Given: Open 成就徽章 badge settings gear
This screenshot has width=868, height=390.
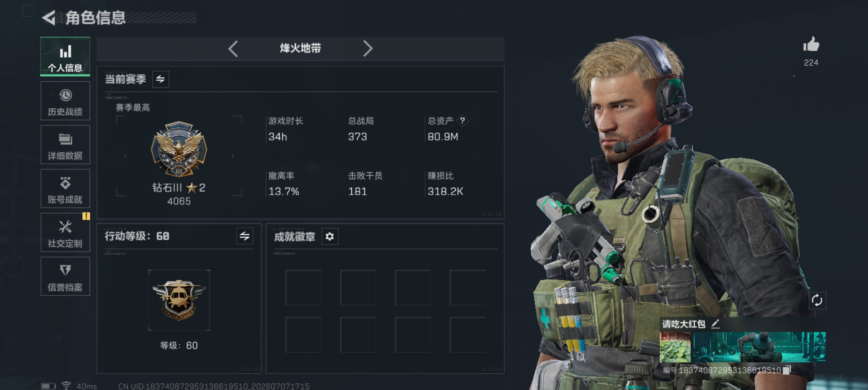Looking at the screenshot, I should [330, 236].
